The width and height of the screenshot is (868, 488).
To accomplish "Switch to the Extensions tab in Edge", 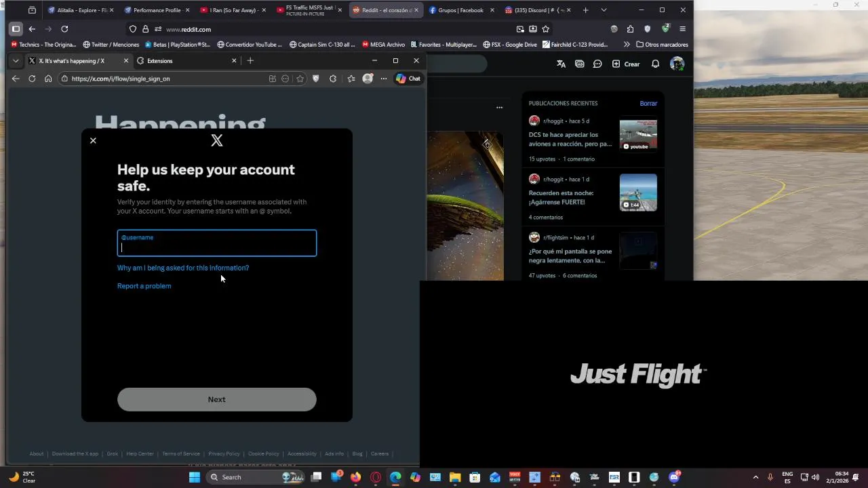I will [186, 61].
